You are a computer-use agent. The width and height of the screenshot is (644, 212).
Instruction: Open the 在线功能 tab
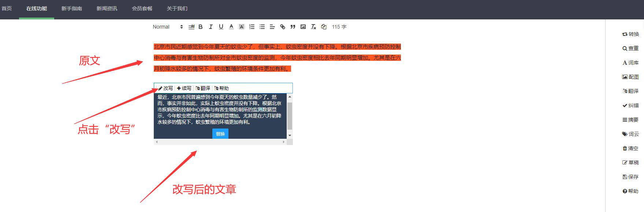click(x=37, y=8)
